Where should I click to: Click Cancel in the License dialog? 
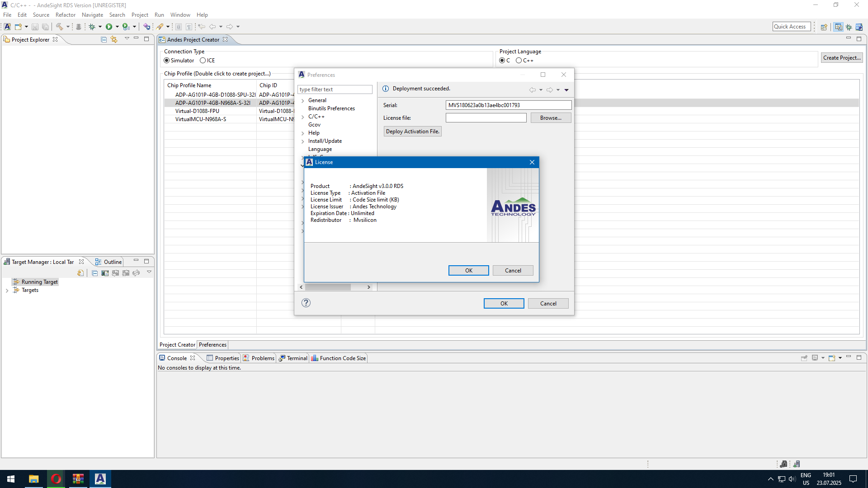click(x=513, y=270)
